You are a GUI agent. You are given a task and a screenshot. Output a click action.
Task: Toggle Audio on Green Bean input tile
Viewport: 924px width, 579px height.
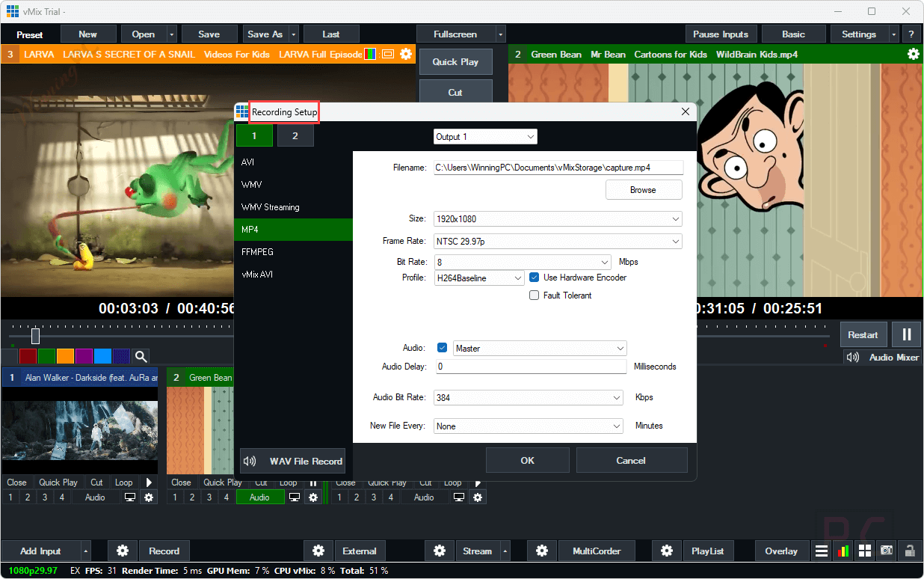(x=259, y=497)
